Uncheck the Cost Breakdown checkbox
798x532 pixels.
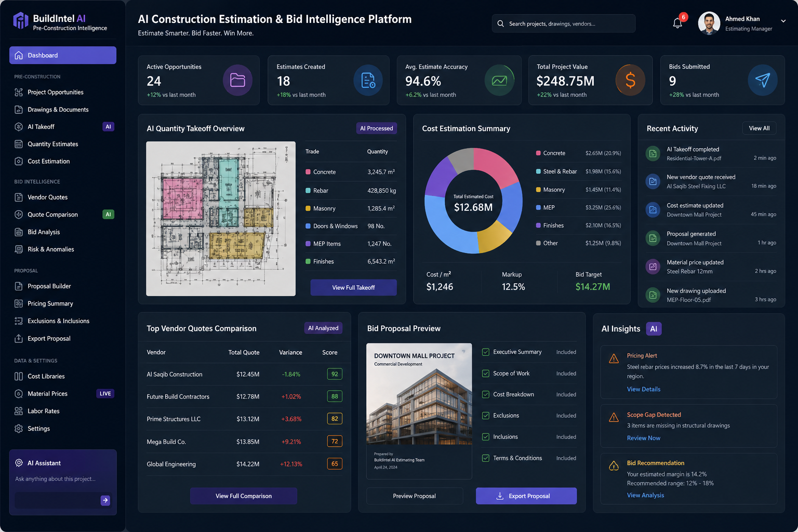[486, 394]
